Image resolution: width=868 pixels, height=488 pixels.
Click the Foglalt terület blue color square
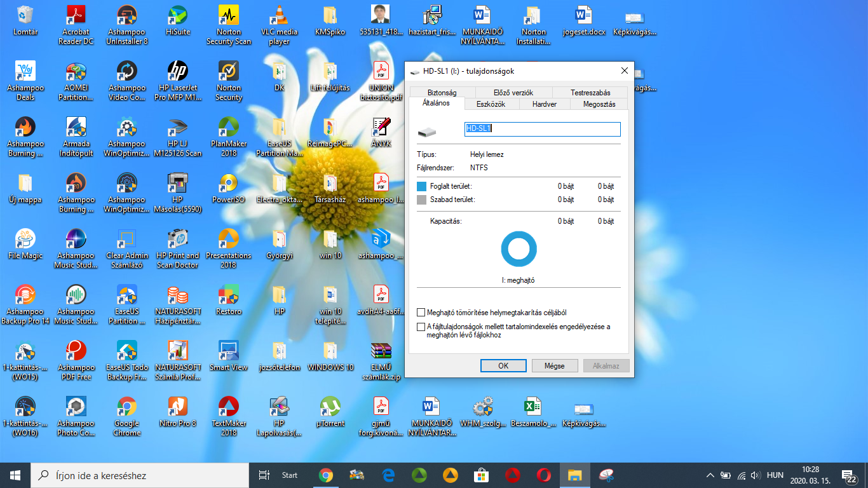point(421,187)
